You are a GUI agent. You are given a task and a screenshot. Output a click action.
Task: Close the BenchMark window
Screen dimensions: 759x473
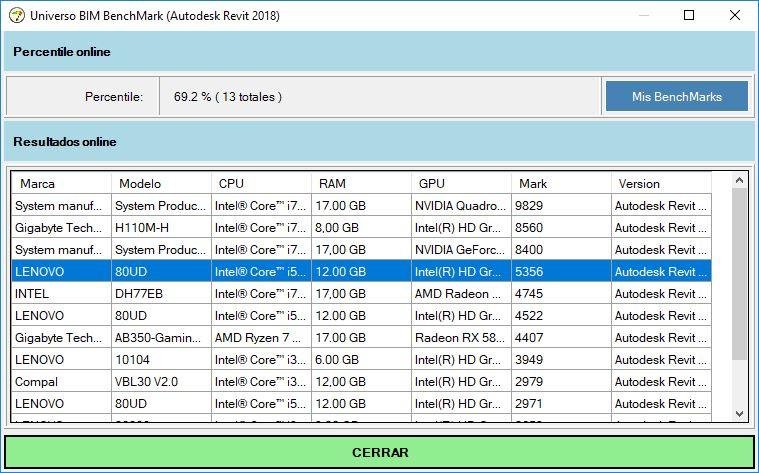tap(735, 15)
